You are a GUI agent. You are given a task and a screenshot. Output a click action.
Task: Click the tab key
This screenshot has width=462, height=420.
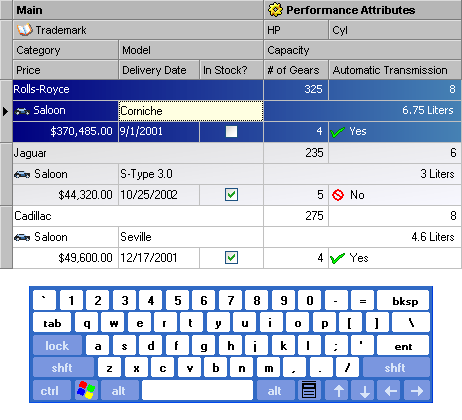coord(52,323)
